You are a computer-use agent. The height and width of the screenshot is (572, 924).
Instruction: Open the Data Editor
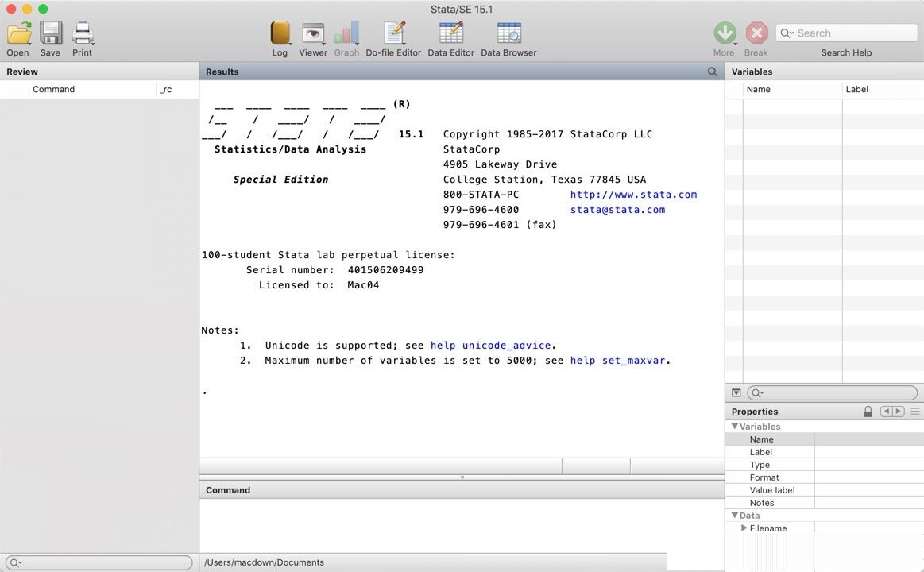pos(450,32)
